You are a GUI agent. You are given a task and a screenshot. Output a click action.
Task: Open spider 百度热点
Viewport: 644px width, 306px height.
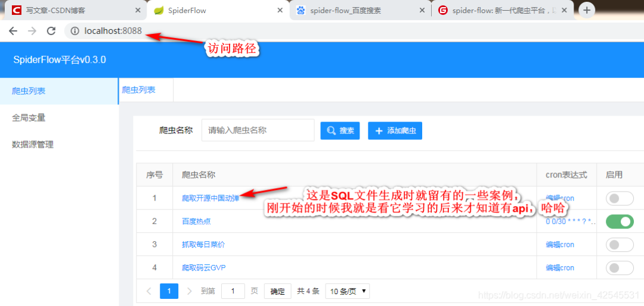196,221
